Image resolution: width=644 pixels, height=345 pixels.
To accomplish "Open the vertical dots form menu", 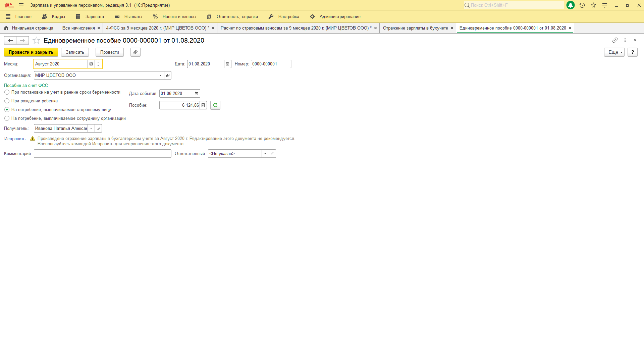I will [x=625, y=40].
